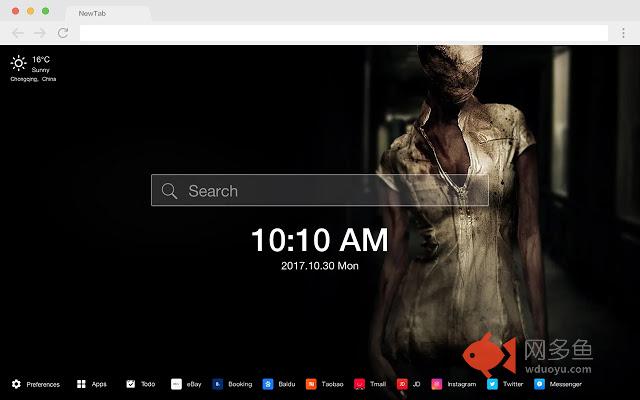This screenshot has width=640, height=400.
Task: Open Preferences gear icon
Action: [16, 384]
